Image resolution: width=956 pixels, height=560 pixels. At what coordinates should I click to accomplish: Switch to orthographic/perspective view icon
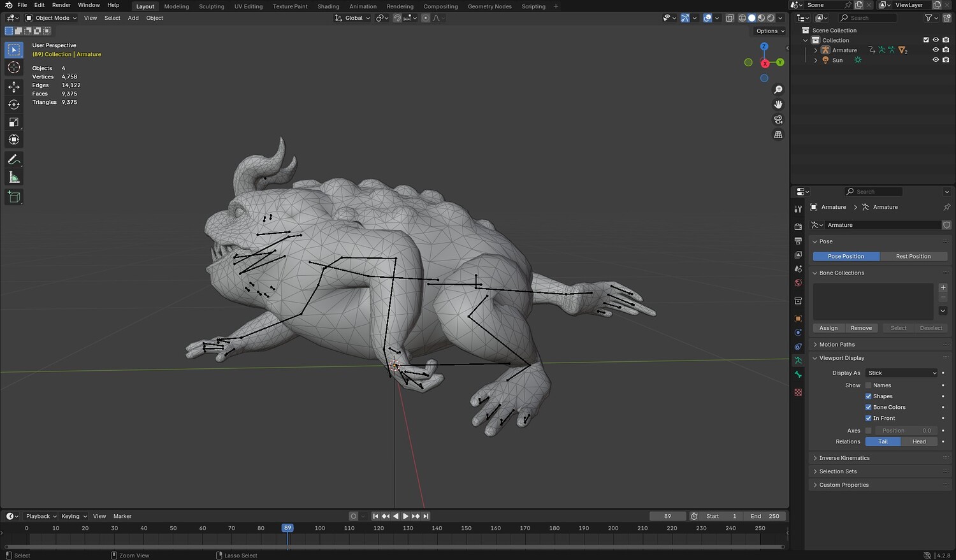pyautogui.click(x=778, y=135)
